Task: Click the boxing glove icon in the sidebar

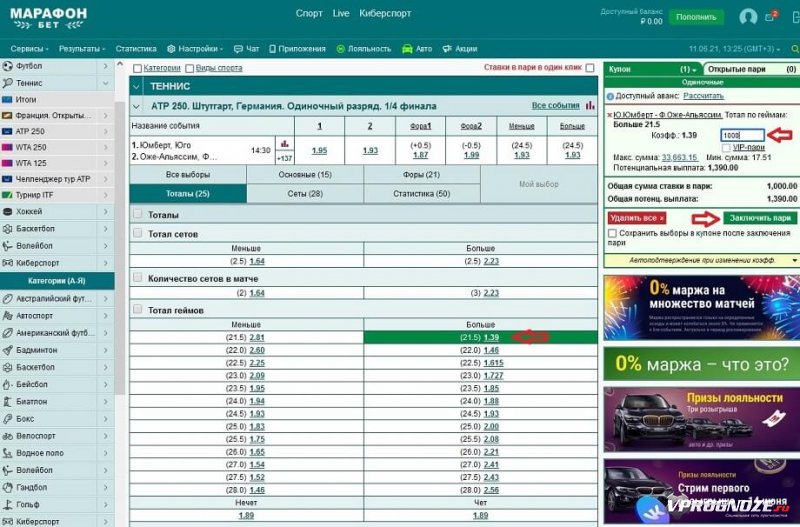Action: tap(8, 419)
